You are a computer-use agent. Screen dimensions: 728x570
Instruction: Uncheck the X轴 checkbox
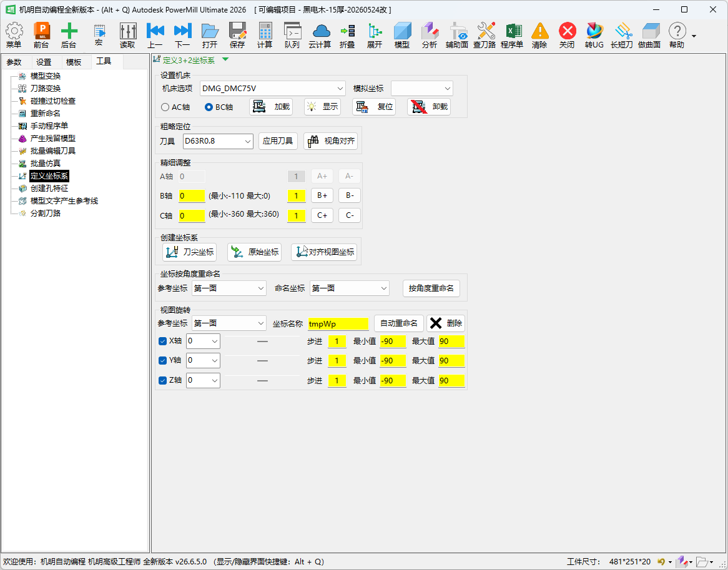162,341
